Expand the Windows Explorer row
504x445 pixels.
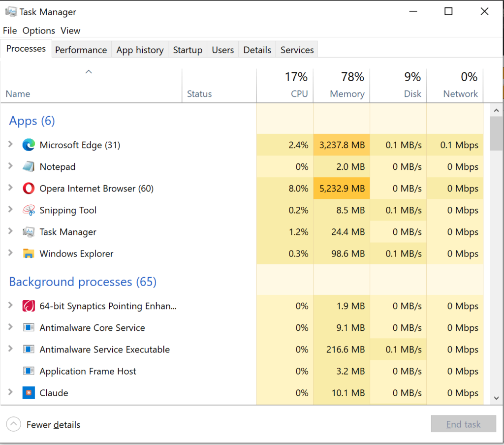(x=10, y=253)
